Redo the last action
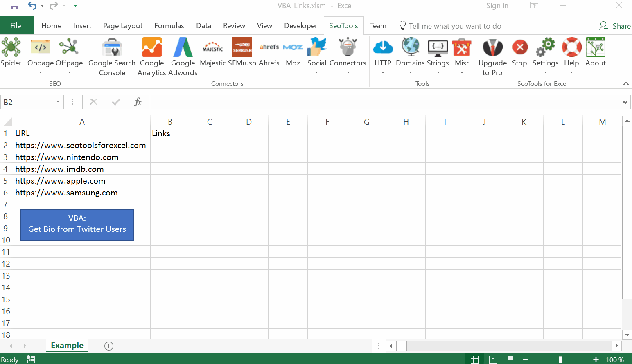632x364 pixels. [x=54, y=6]
